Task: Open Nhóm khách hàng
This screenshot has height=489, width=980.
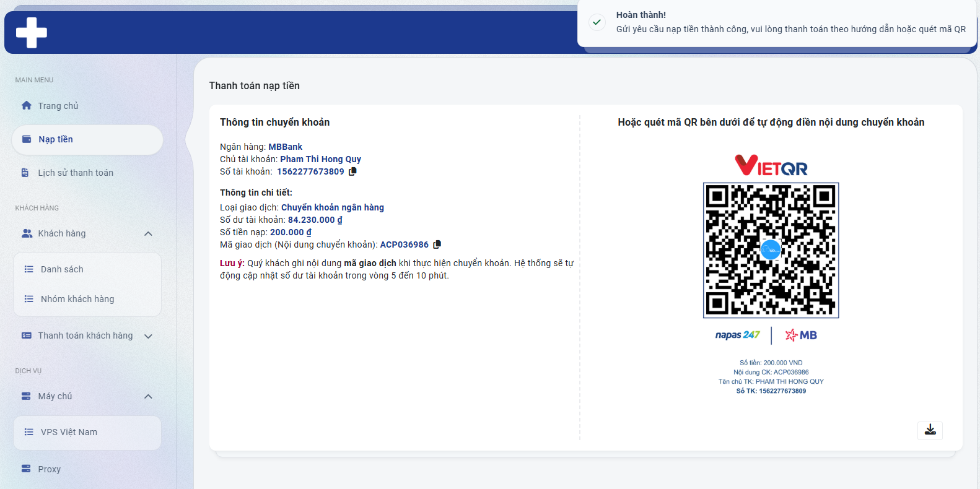Action: (77, 299)
